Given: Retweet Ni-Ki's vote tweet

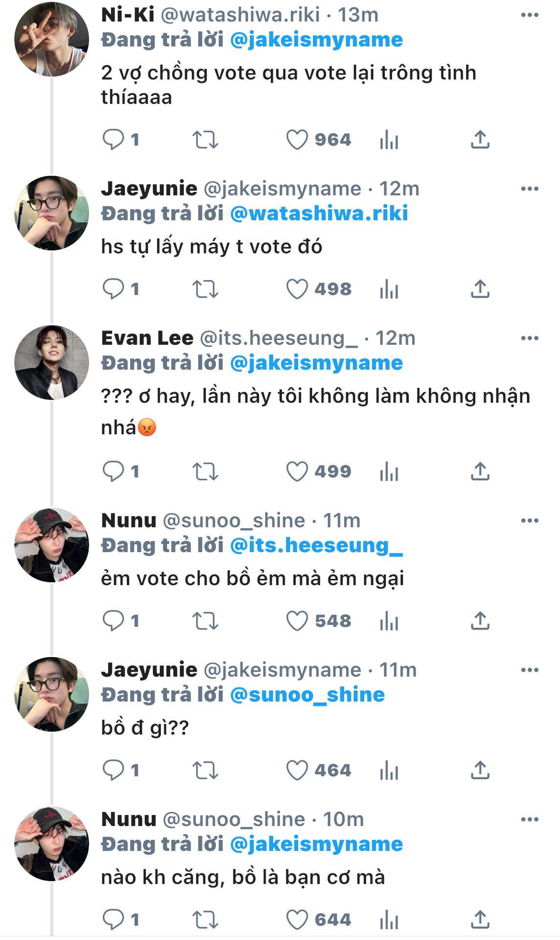Looking at the screenshot, I should 205,140.
